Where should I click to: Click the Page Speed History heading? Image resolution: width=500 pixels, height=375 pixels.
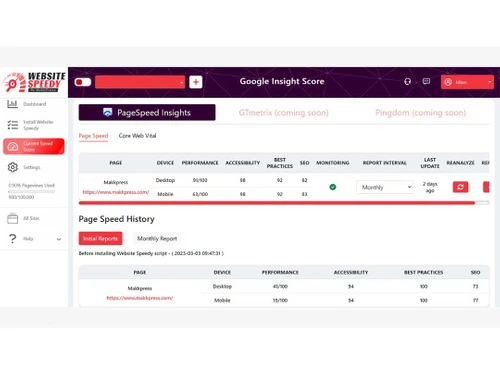click(117, 219)
